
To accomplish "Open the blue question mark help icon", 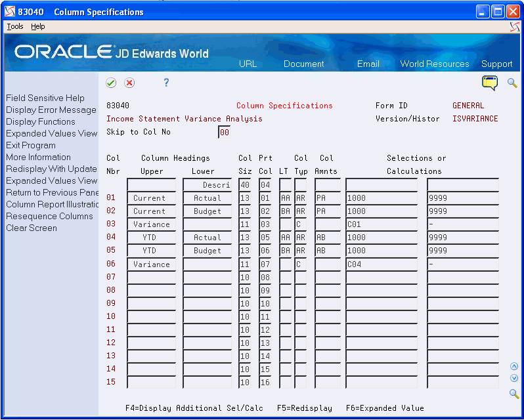I will (166, 83).
